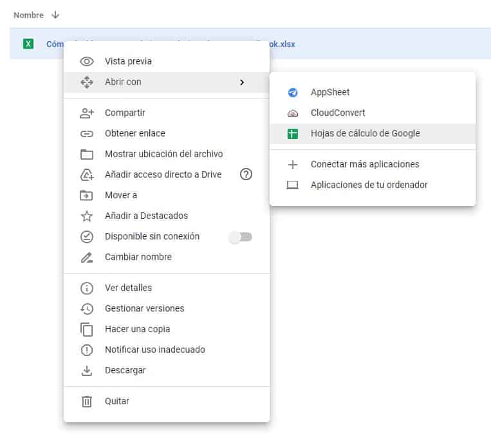This screenshot has height=448, width=491.
Task: Open Ver detalles entry
Action: click(x=167, y=288)
